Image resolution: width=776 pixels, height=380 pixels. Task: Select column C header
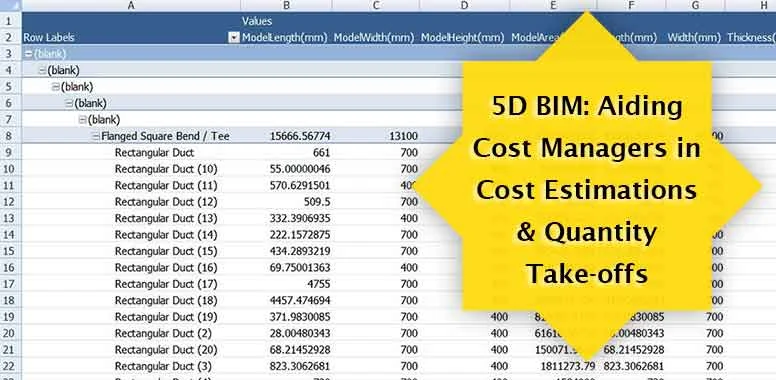pyautogui.click(x=376, y=5)
